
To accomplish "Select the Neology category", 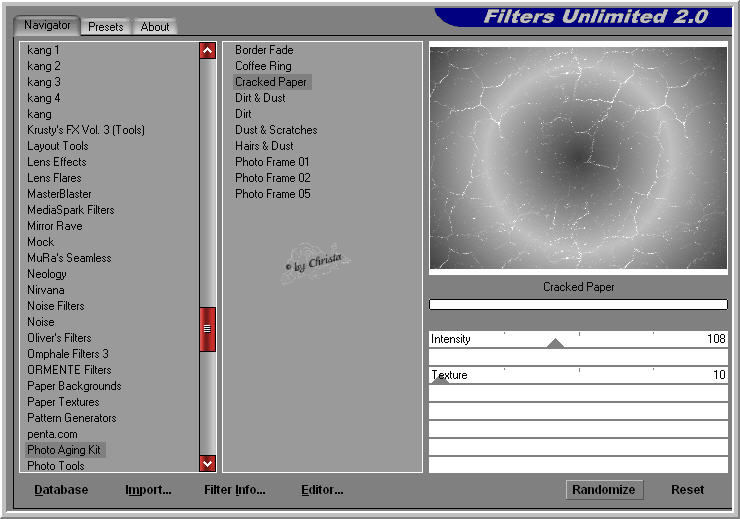I will click(x=47, y=275).
